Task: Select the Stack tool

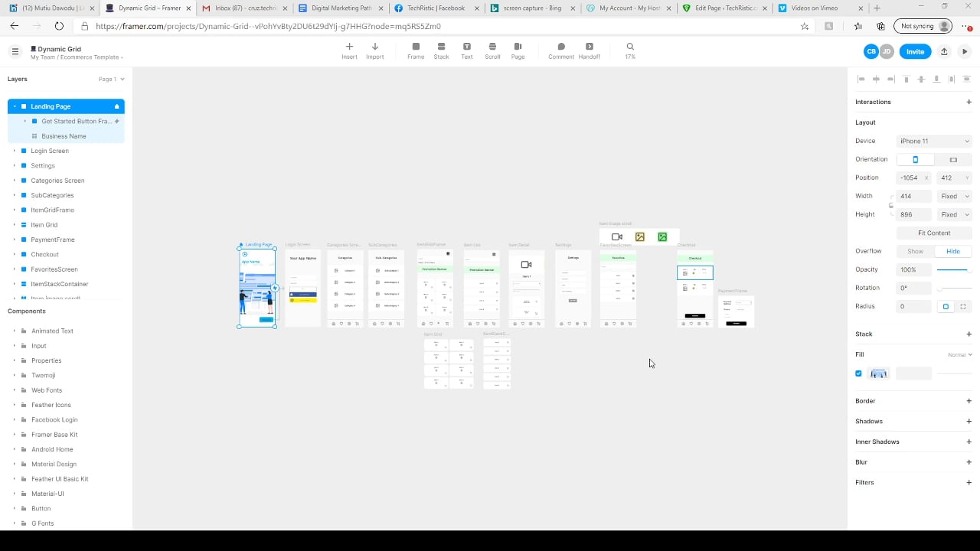Action: [441, 51]
